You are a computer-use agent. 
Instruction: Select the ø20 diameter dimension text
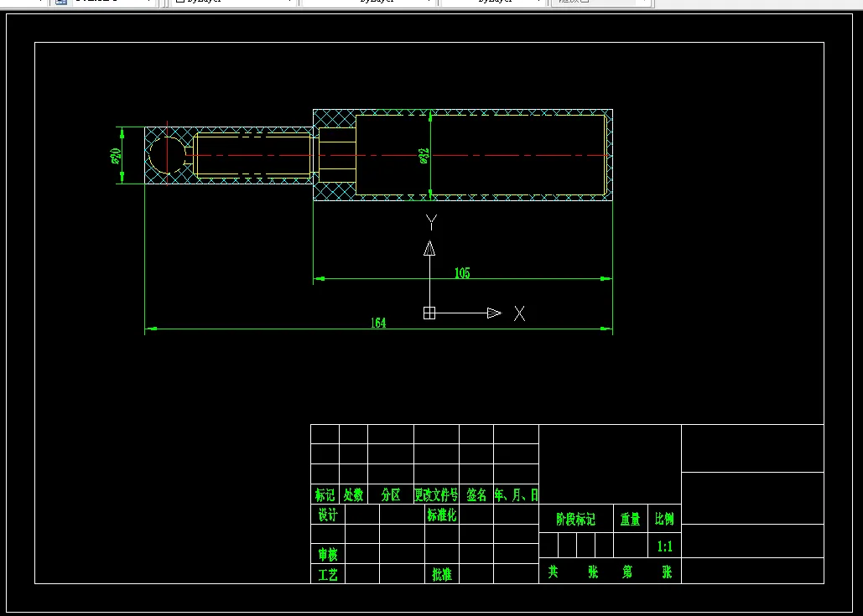pyautogui.click(x=116, y=156)
